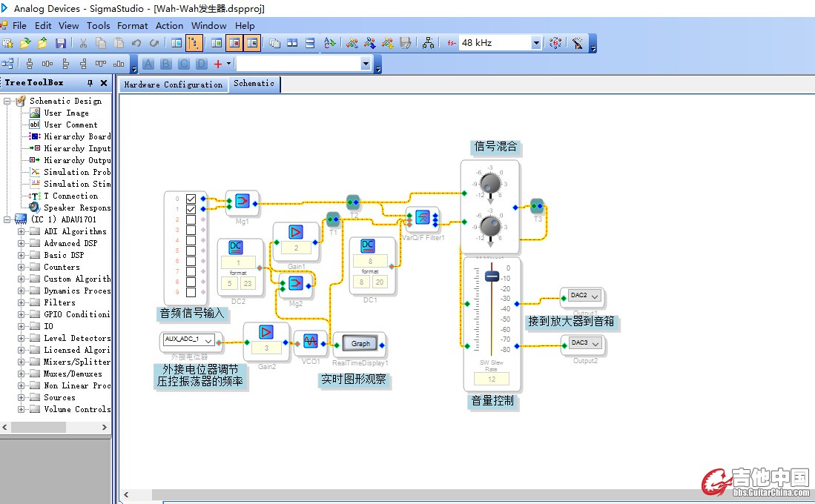This screenshot has width=815, height=504.
Task: Open the AUX_ADC_1 input dropdown
Action: (208, 340)
